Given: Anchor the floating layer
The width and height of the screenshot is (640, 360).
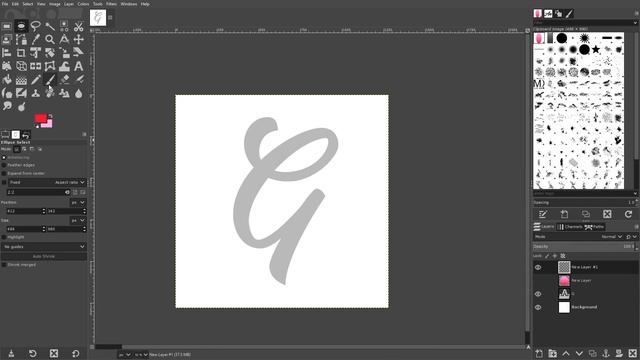Looking at the screenshot, I should click(606, 353).
